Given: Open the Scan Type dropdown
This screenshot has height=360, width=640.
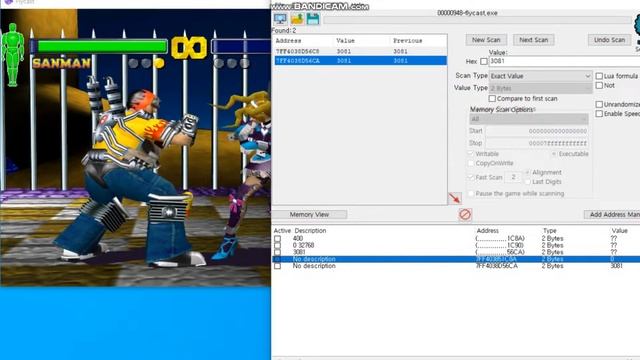Looking at the screenshot, I should [540, 76].
